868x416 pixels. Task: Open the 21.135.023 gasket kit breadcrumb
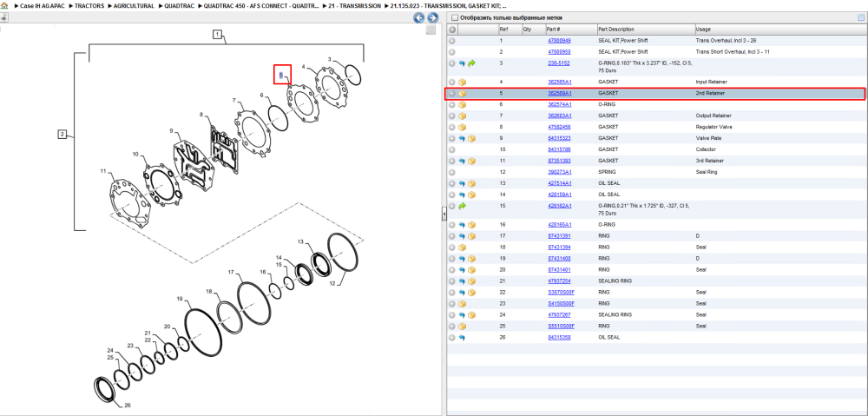[449, 5]
